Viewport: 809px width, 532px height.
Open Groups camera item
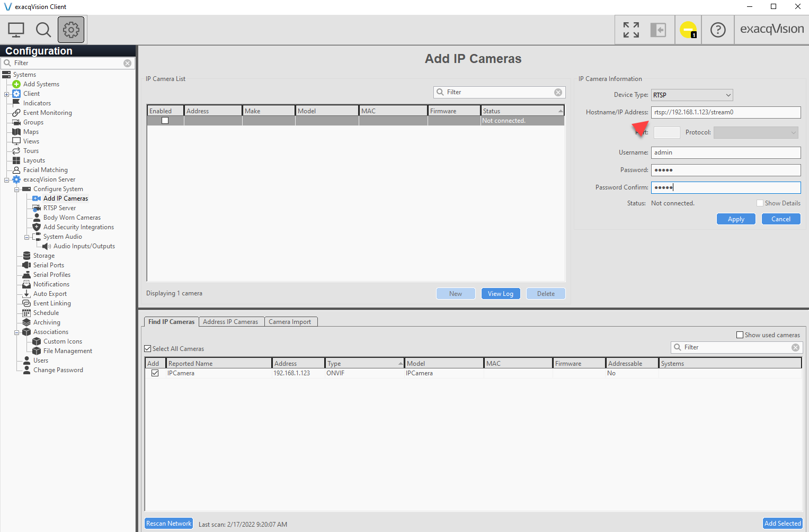33,122
